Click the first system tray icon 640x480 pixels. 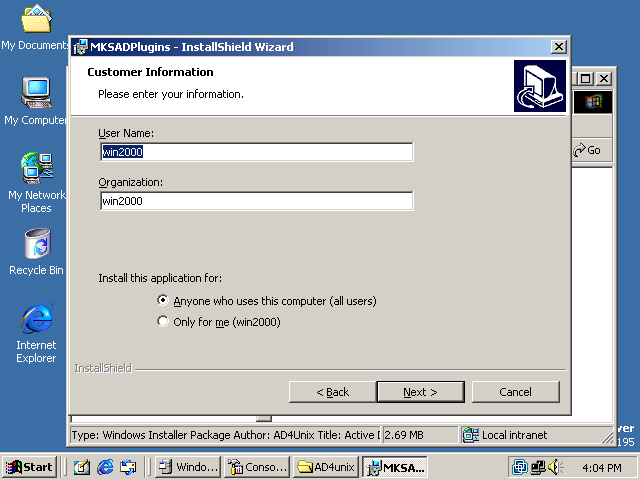(x=520, y=467)
